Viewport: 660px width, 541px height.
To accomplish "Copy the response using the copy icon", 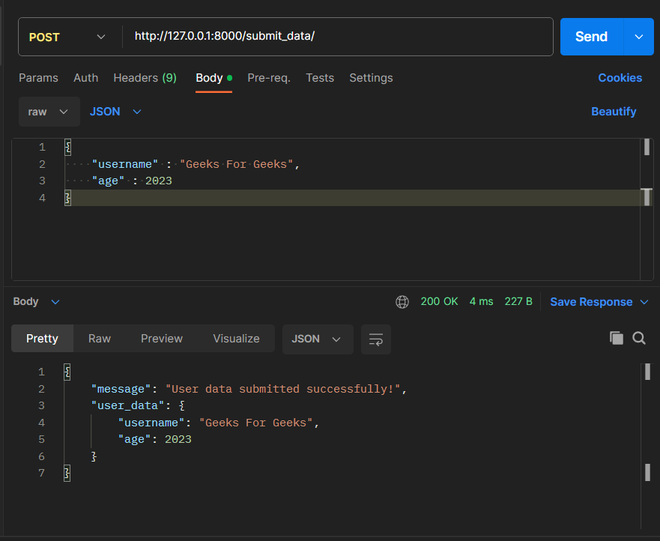I will (616, 339).
